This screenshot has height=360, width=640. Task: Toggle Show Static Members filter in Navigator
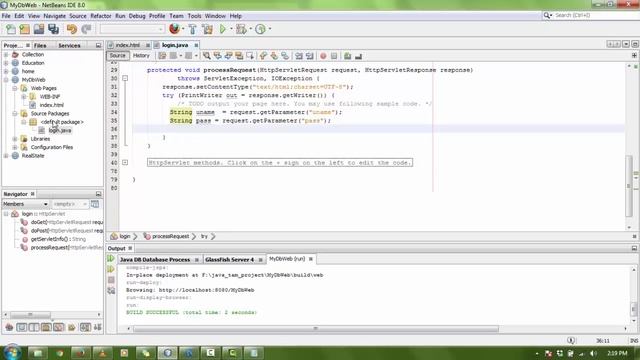pyautogui.click(x=34, y=327)
